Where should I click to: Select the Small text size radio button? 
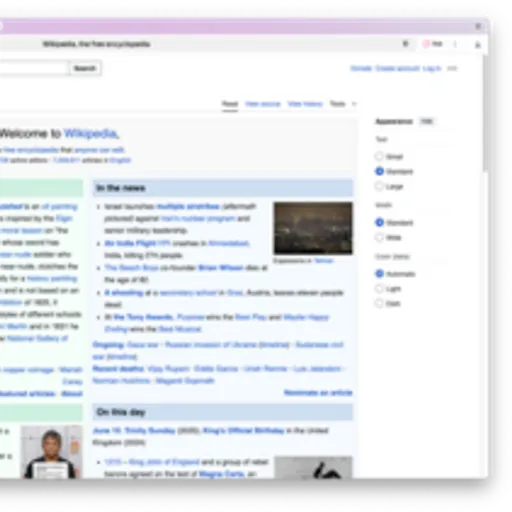(379, 156)
